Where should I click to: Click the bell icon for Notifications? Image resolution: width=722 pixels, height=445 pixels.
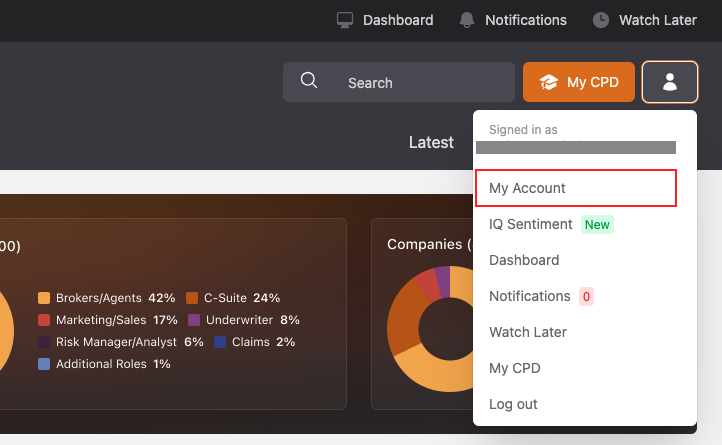point(467,20)
